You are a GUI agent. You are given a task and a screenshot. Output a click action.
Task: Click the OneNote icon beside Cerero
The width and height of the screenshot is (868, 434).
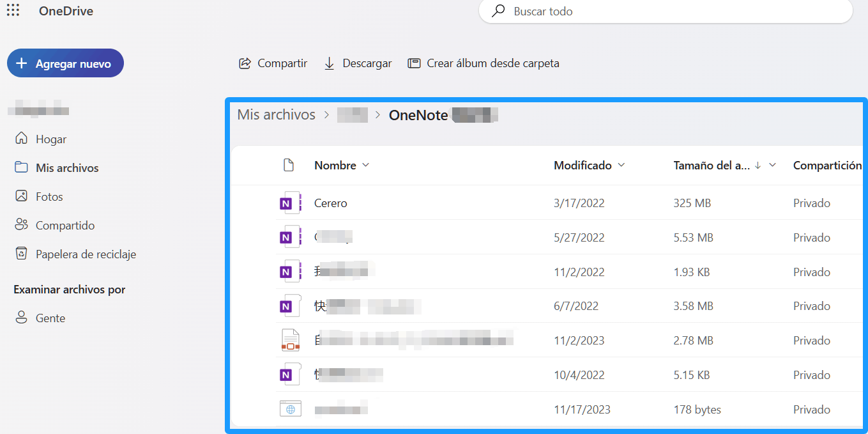(290, 203)
